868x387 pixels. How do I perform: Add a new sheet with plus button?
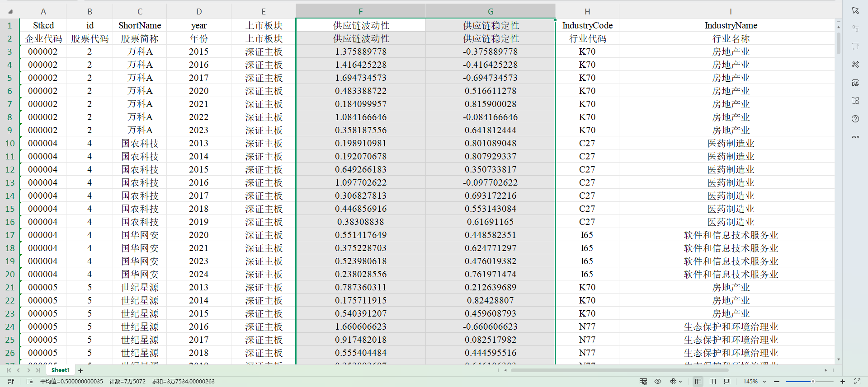(80, 371)
